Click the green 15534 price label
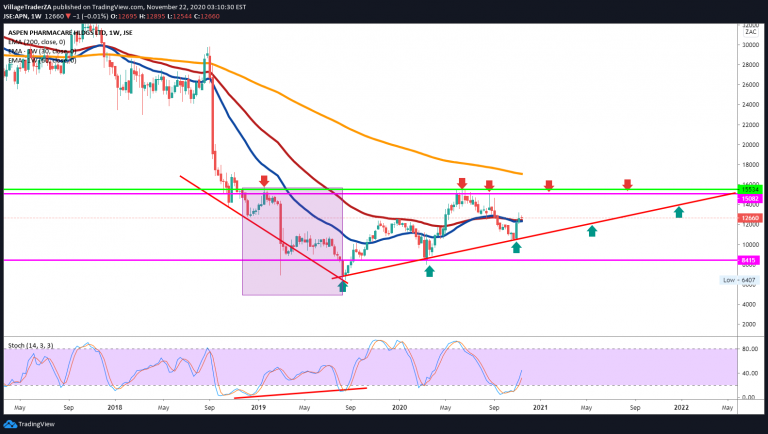 [750, 188]
